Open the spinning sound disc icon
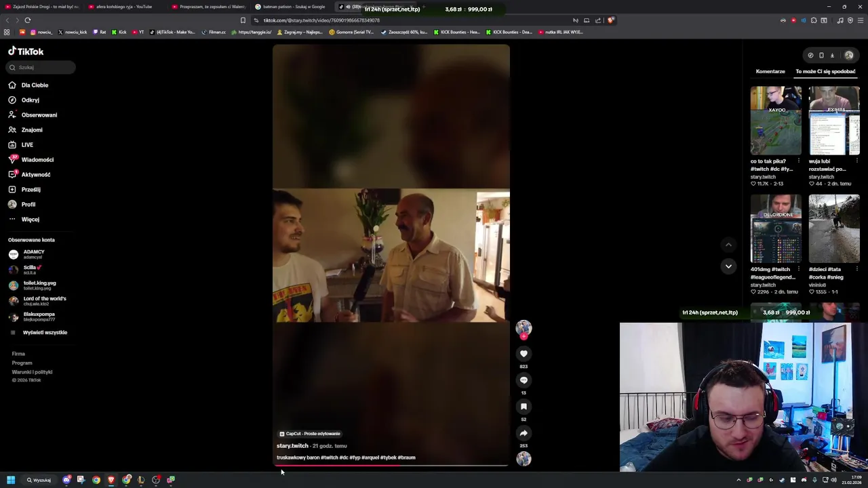The image size is (868, 488). (x=524, y=459)
